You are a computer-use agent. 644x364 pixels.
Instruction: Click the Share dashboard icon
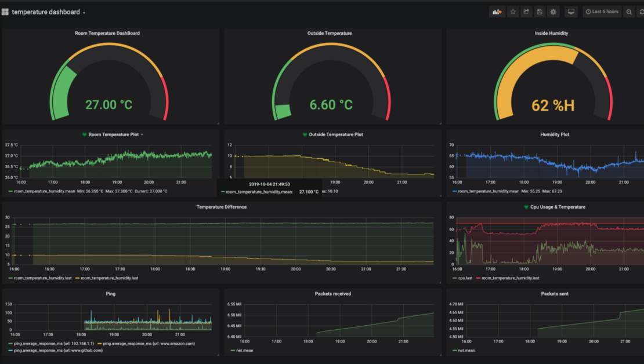(526, 12)
